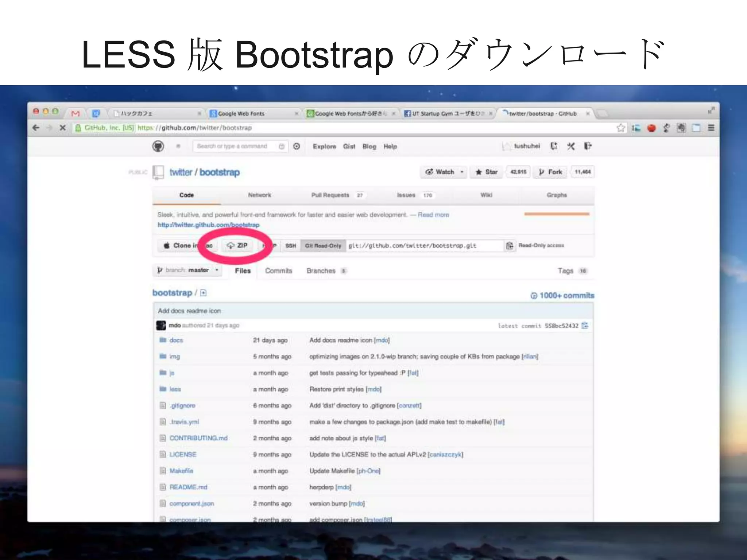The height and width of the screenshot is (560, 747).
Task: Stop page loading with X button
Action: coord(62,128)
